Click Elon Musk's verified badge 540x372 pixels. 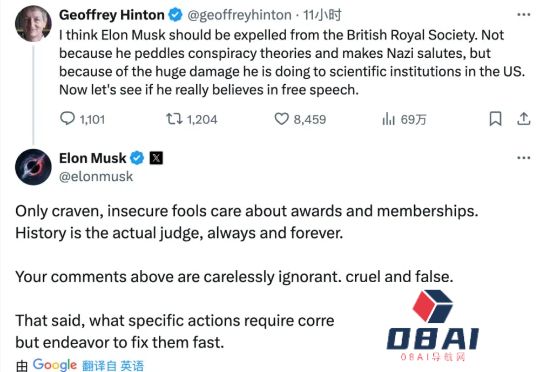(137, 158)
